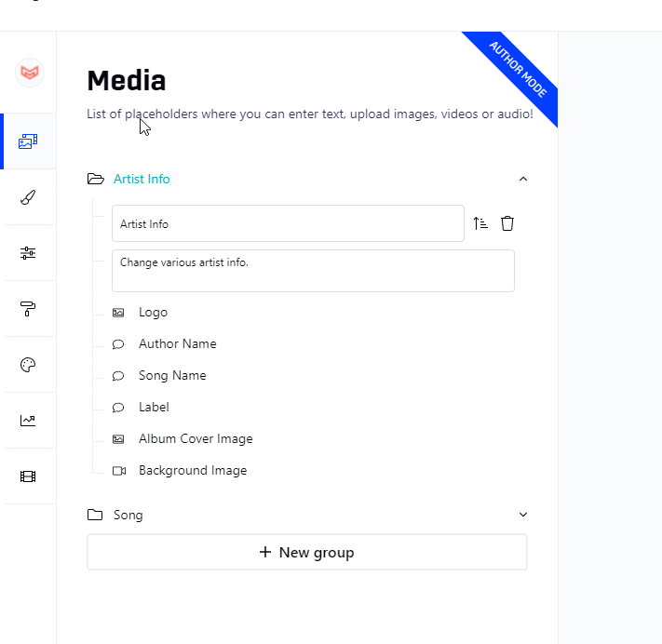662x644 pixels.
Task: Click the Artist Info group name field
Action: click(288, 223)
